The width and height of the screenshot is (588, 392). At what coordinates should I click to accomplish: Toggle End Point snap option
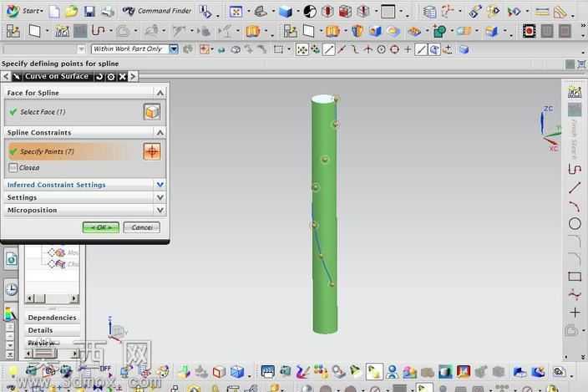pyautogui.click(x=329, y=49)
